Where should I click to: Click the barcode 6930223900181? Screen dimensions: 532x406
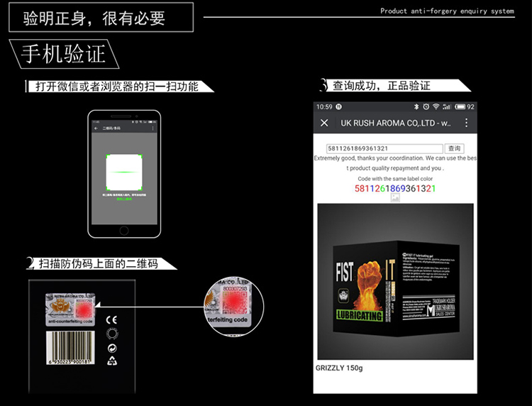point(70,348)
